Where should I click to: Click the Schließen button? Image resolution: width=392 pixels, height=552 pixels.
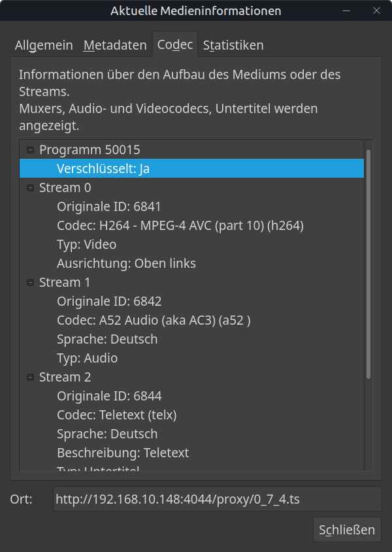347,530
